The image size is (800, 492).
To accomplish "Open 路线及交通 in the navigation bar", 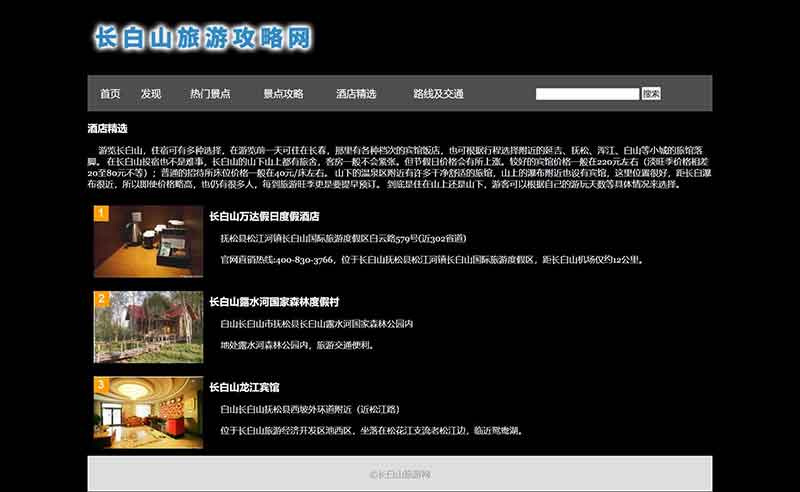I will coord(438,94).
